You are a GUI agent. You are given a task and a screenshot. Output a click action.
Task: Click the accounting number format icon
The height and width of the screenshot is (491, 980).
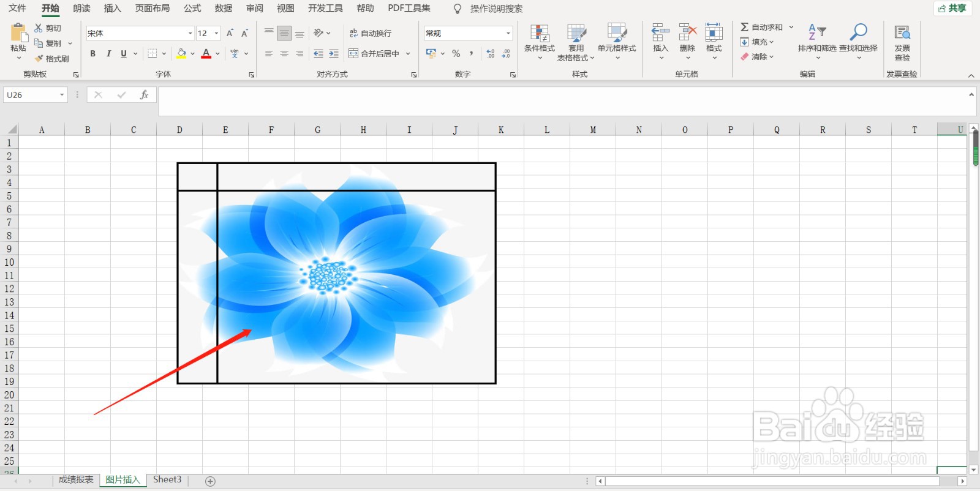pyautogui.click(x=431, y=54)
